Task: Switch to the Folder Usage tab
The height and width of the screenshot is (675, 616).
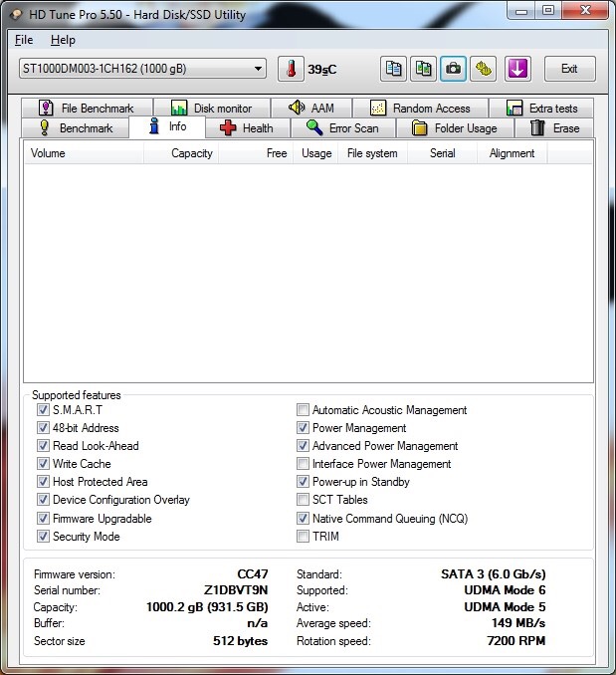Action: pyautogui.click(x=455, y=127)
